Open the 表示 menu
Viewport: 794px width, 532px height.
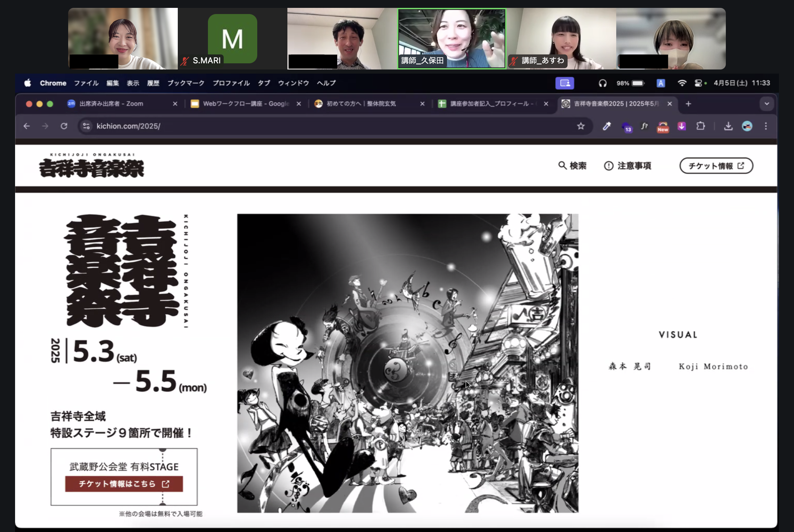[x=133, y=83]
